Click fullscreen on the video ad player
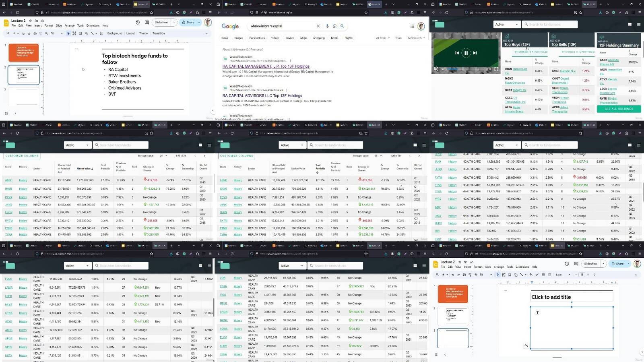644x362 pixels. [496, 69]
